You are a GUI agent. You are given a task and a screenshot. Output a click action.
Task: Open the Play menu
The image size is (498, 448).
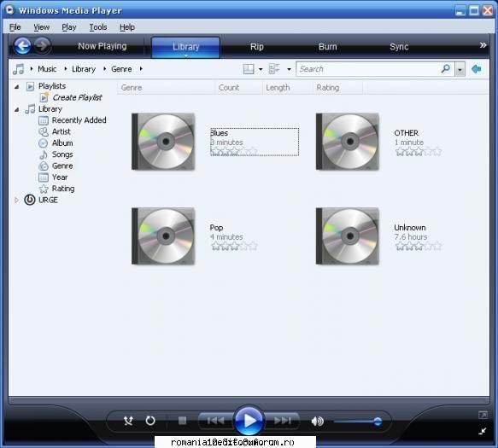tap(69, 27)
